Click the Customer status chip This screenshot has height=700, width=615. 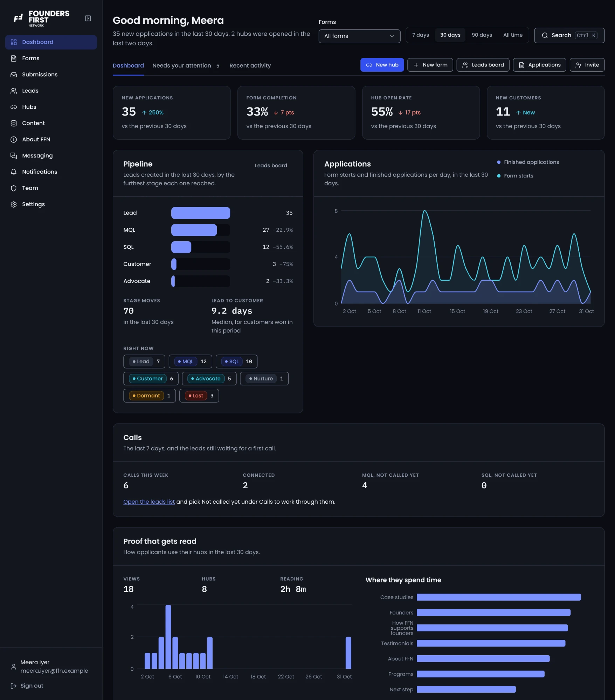click(x=151, y=379)
